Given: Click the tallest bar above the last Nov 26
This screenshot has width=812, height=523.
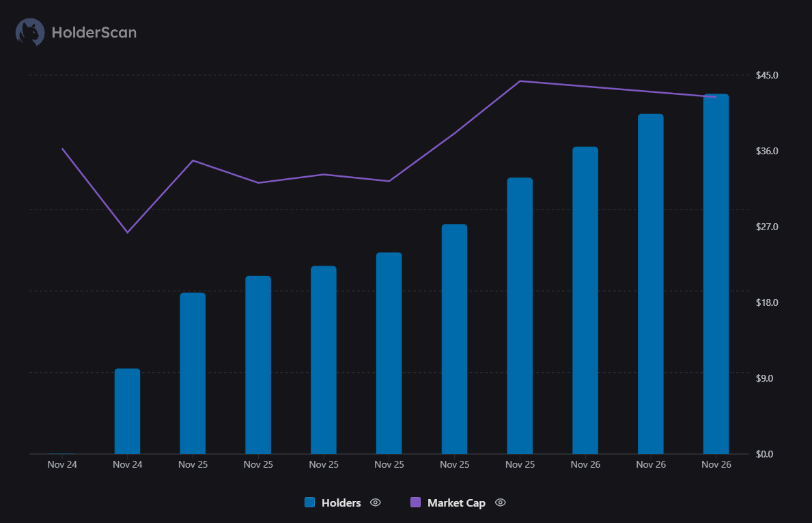Looking at the screenshot, I should click(716, 273).
